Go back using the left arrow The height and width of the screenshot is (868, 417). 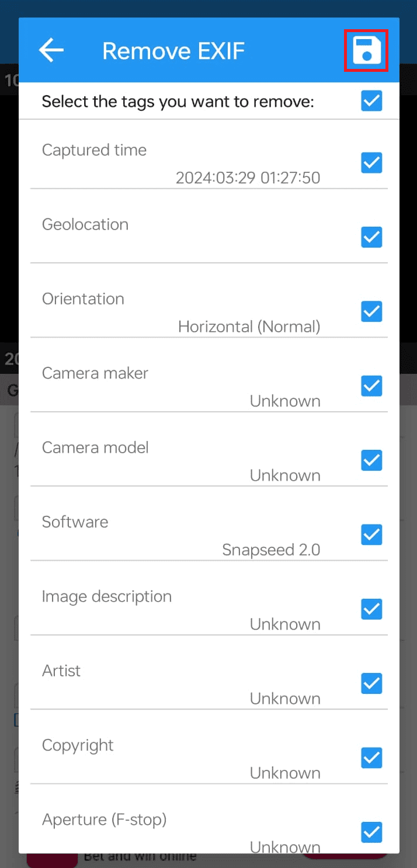[51, 51]
